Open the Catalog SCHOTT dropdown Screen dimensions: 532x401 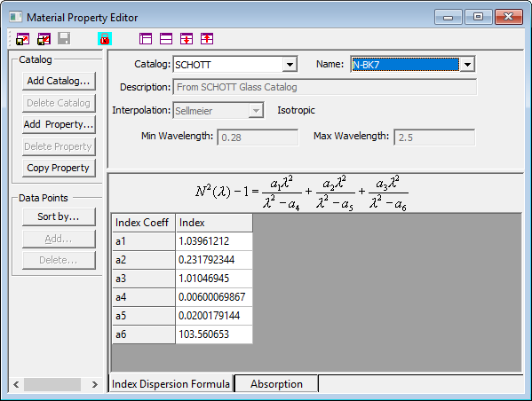point(290,65)
